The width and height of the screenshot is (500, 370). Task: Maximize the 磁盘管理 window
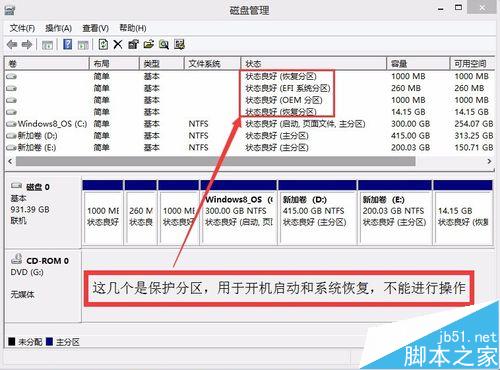pos(459,8)
